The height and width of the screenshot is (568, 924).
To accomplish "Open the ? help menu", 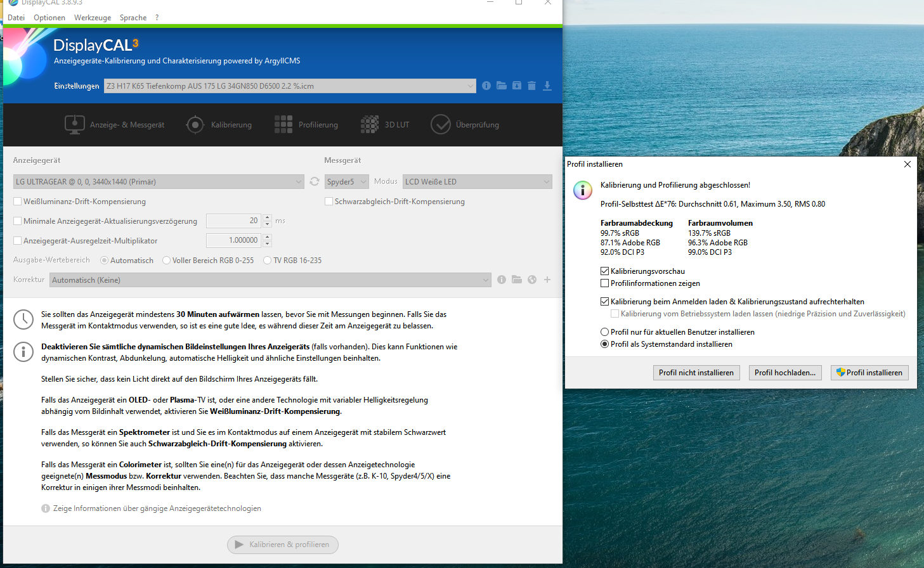I will click(x=157, y=18).
